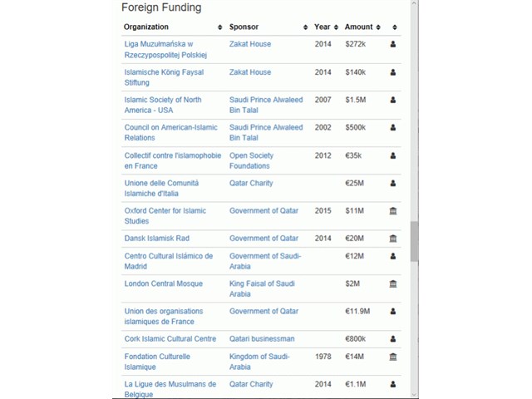Open Qatar Charity sponsor in La Ligue row
This screenshot has width=532, height=399.
[251, 384]
